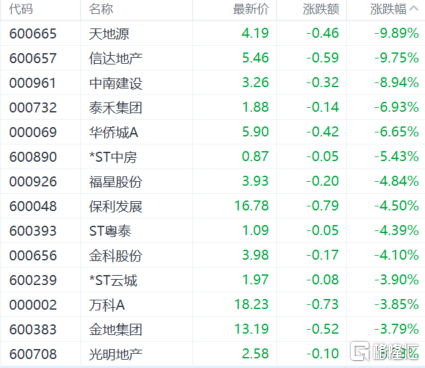The image size is (425, 368).
Task: Open the 天地源 stock row
Action: (x=212, y=33)
